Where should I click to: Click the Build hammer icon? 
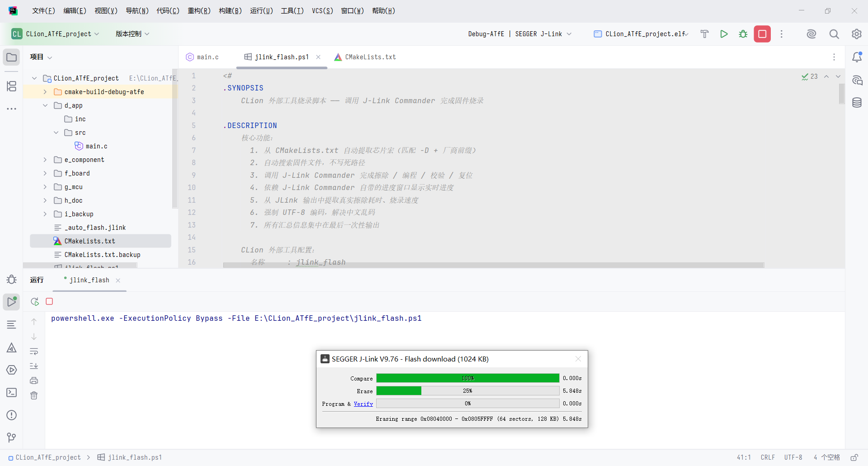[704, 34]
